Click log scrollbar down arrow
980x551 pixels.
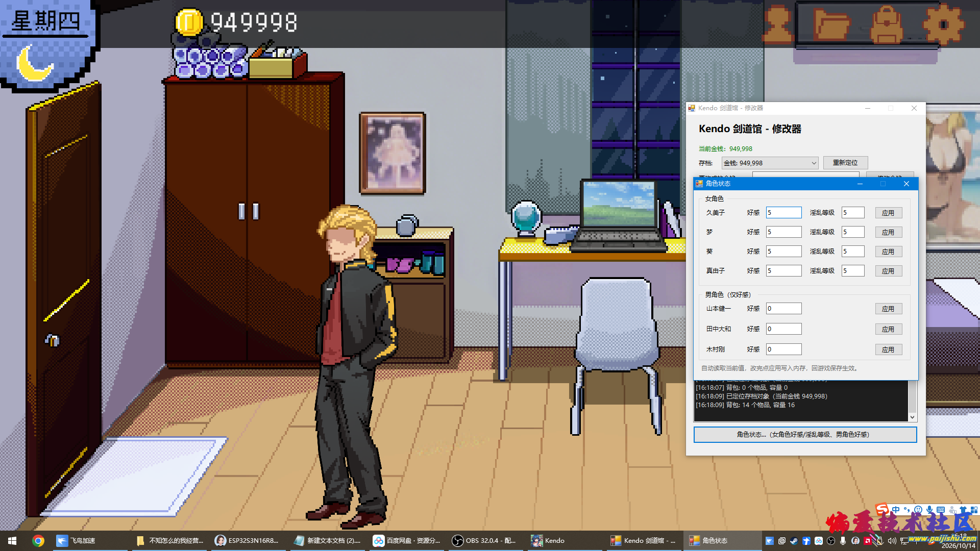tap(913, 417)
